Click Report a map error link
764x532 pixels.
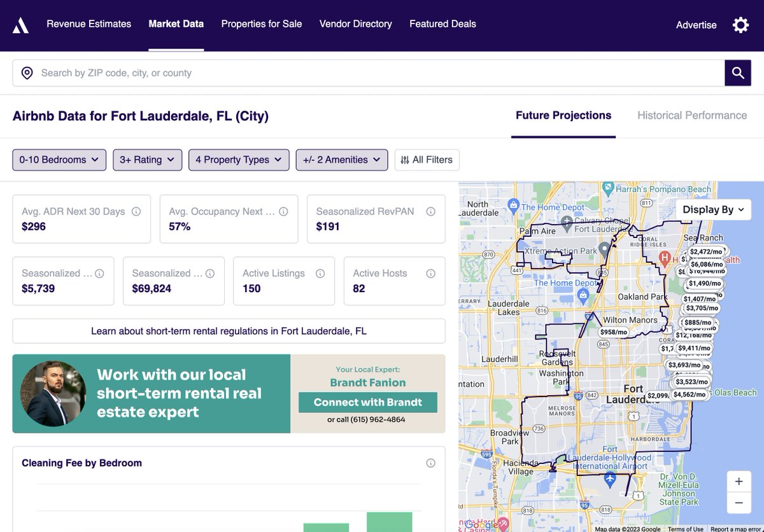736,529
